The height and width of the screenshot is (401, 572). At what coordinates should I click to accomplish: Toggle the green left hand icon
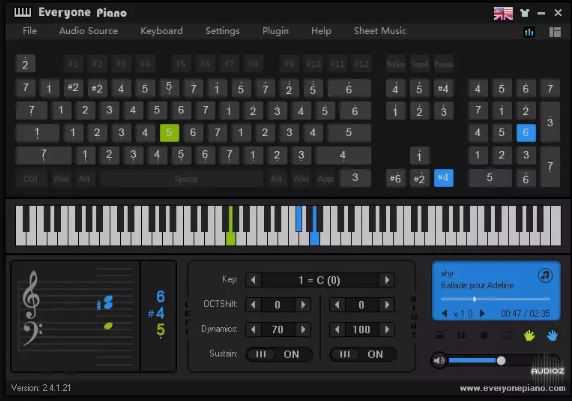529,336
